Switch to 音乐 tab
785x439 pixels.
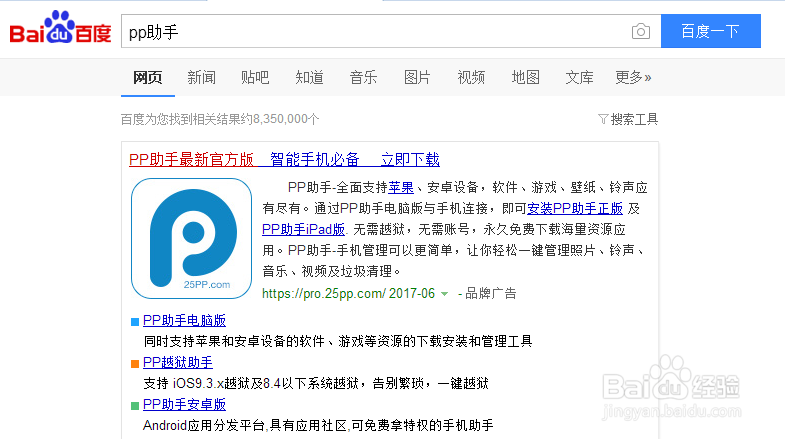pos(363,77)
